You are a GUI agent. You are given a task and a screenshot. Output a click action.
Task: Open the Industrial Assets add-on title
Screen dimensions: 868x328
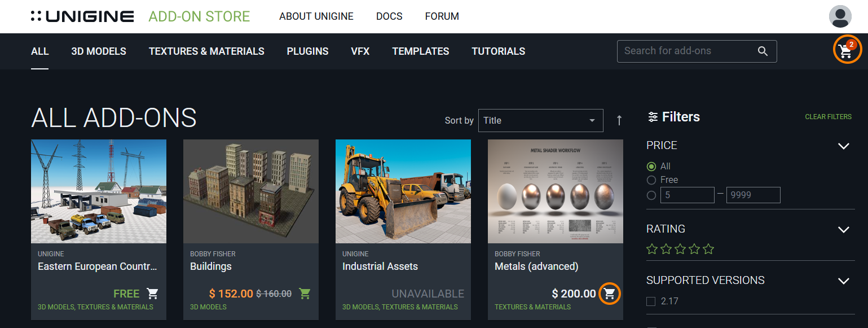[x=380, y=266]
